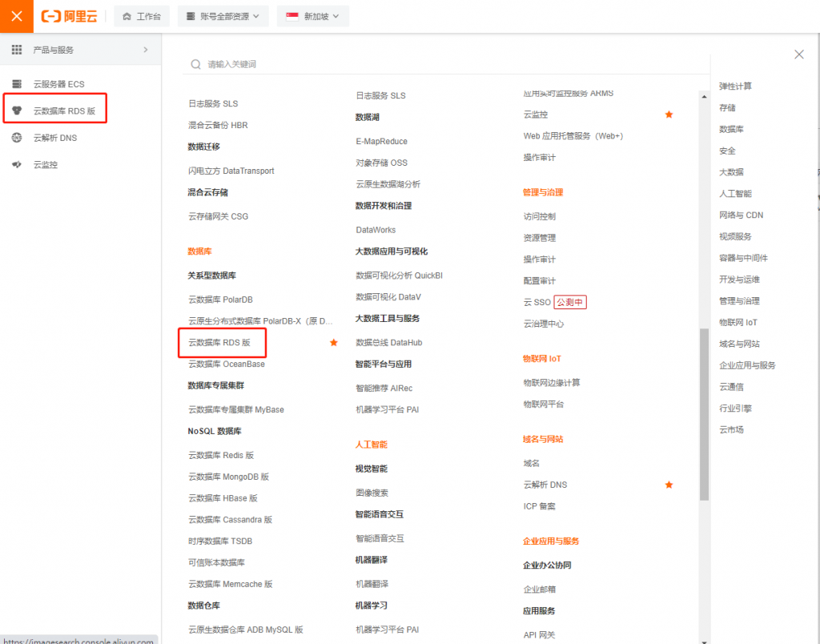Open E-MapReduce service
The height and width of the screenshot is (644, 820).
[x=381, y=141]
